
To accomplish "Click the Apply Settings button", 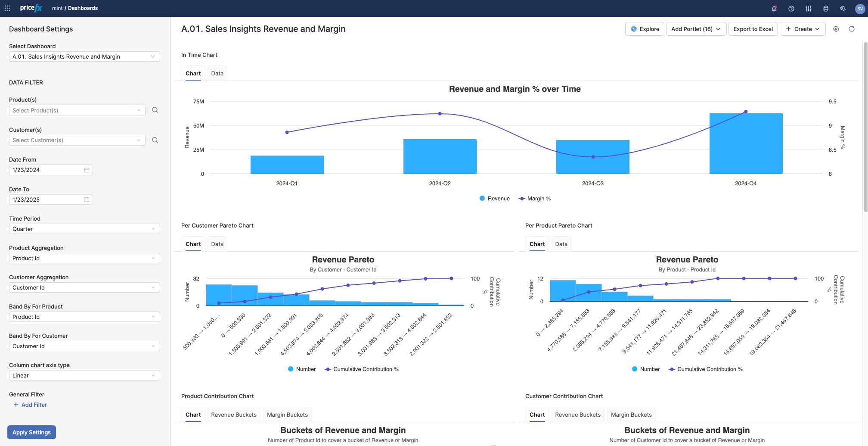I will tap(31, 432).
